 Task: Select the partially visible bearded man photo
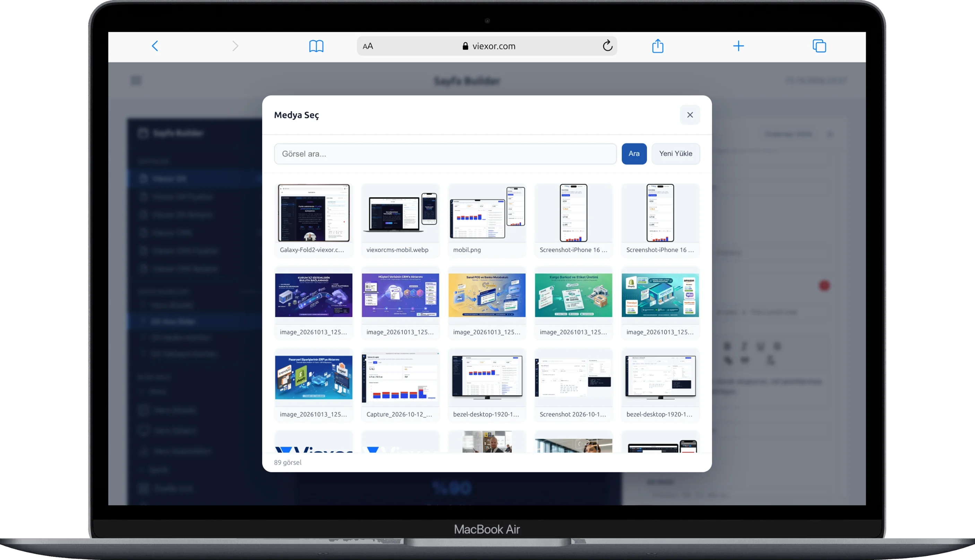[486, 441]
